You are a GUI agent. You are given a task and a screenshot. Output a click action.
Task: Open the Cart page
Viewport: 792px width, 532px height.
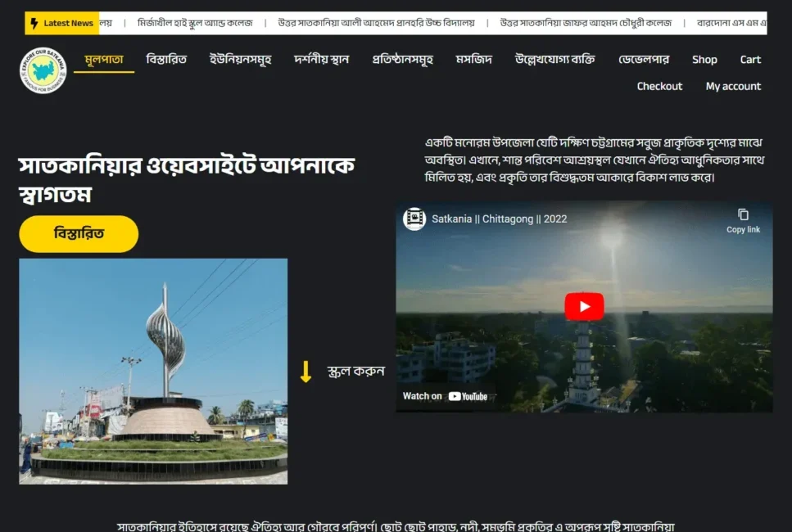click(750, 59)
